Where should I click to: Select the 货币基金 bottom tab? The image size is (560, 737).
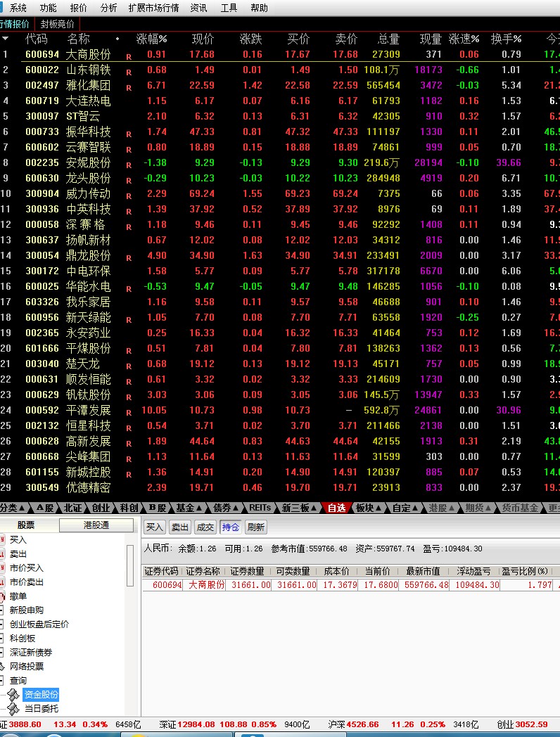pyautogui.click(x=520, y=508)
